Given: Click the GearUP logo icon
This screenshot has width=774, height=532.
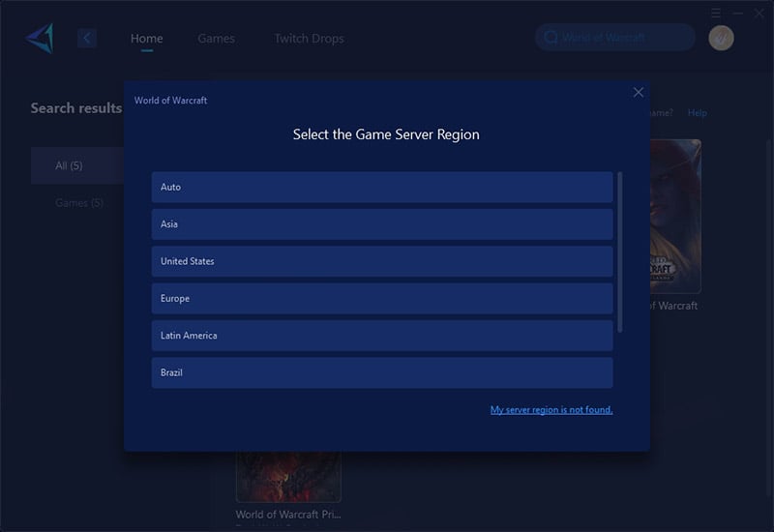Looking at the screenshot, I should tap(40, 38).
